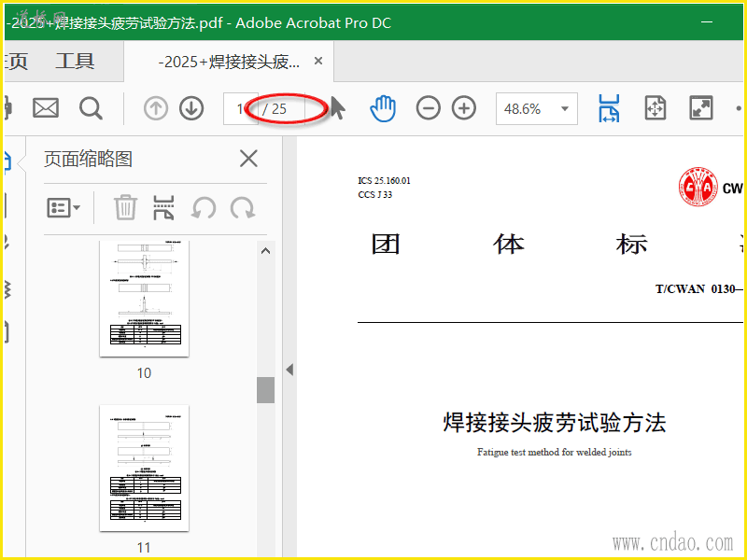Viewport: 747px width, 560px height.
Task: Rotate page clockwise
Action: pos(243,208)
